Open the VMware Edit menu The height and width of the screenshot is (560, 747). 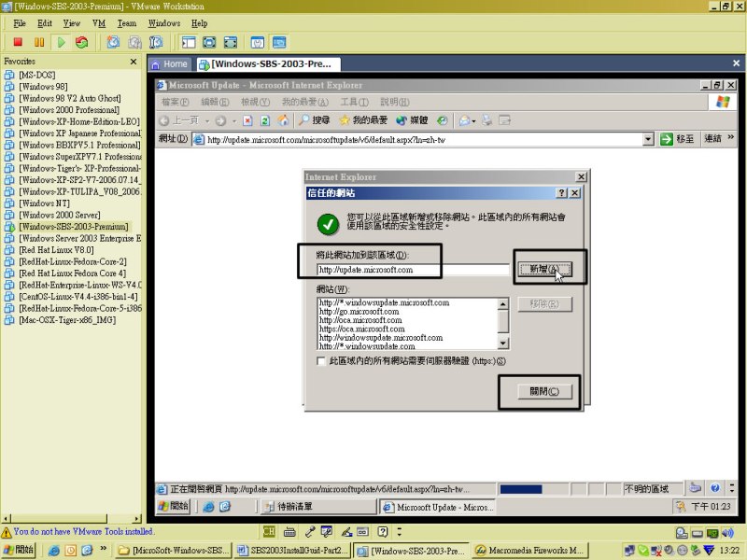(x=45, y=23)
